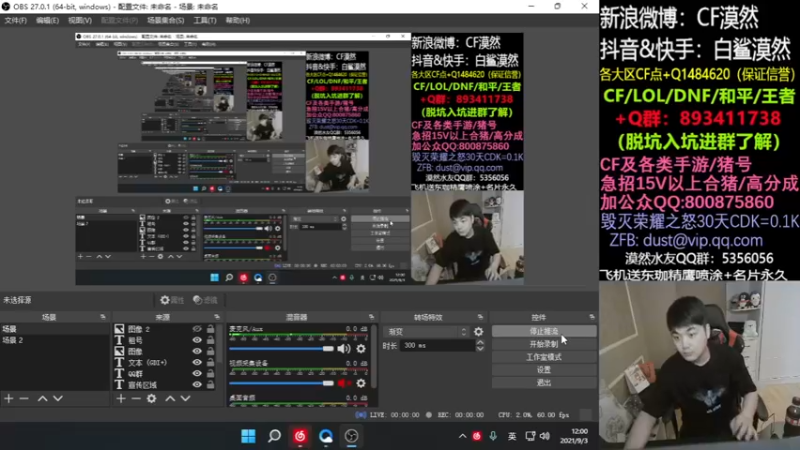Viewport: 800px width, 450px height.
Task: Click the 300 ms duration field
Action: click(x=438, y=345)
